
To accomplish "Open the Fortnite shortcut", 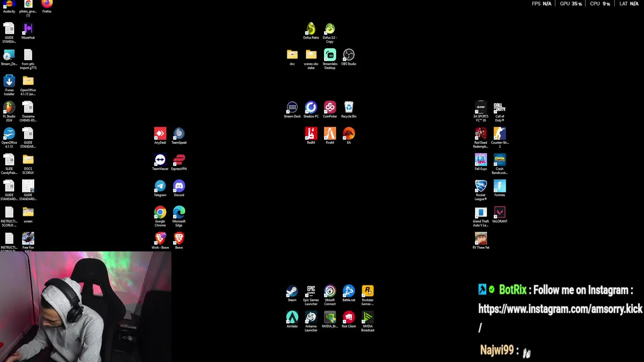I will 500,189.
